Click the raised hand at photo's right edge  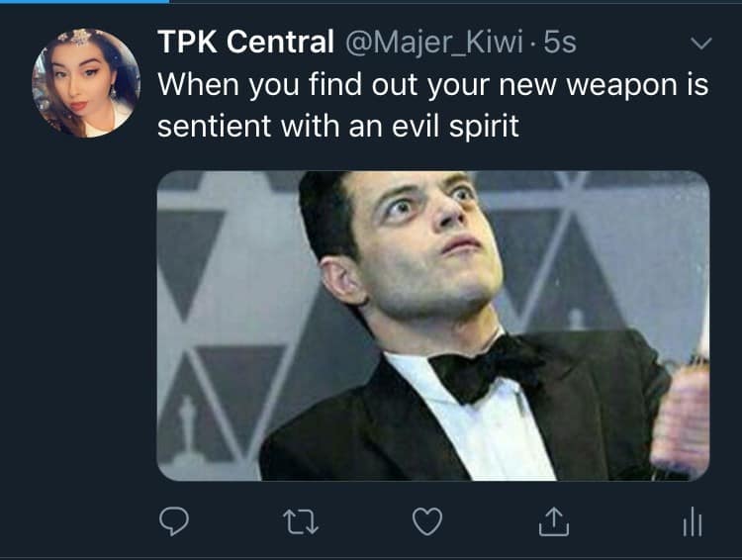683,416
